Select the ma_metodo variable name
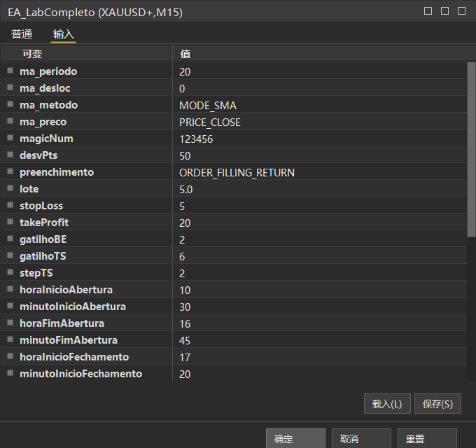 (48, 105)
